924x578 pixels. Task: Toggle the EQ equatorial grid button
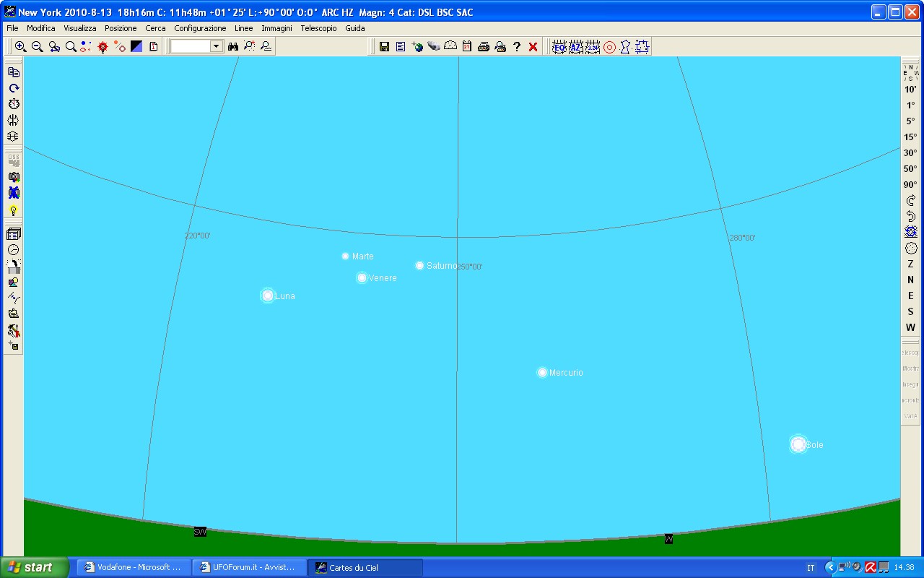coord(559,47)
